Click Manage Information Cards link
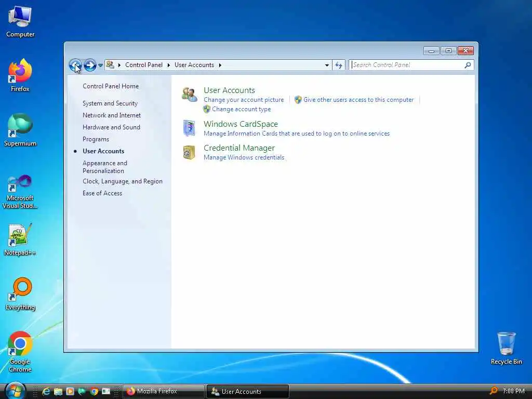Image resolution: width=532 pixels, height=399 pixels. (x=297, y=134)
